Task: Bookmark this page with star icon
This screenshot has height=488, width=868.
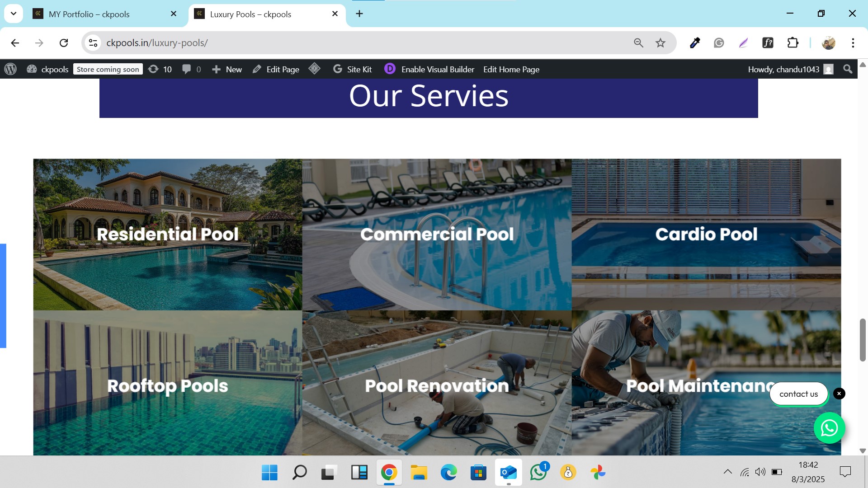Action: [660, 43]
